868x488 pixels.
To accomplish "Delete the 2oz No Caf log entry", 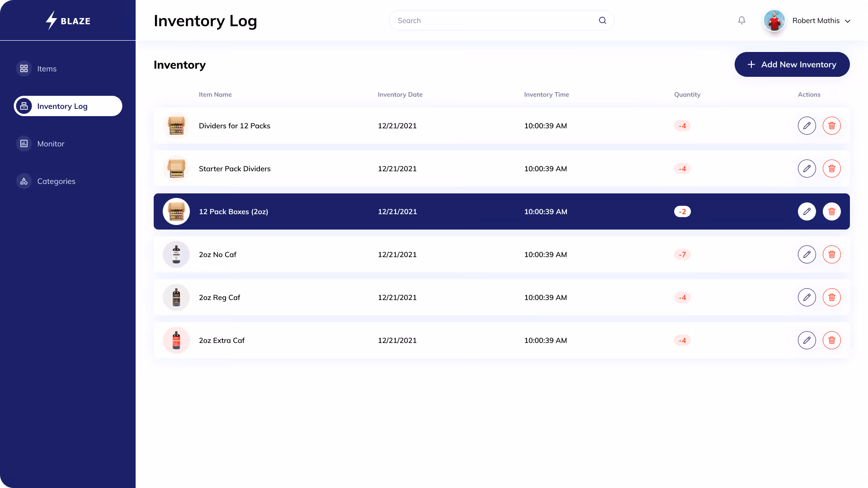I will click(832, 254).
